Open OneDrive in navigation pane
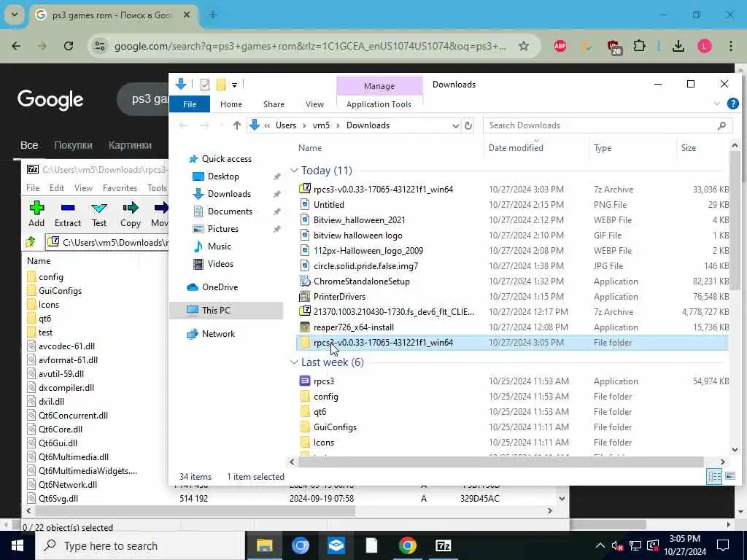 (220, 287)
